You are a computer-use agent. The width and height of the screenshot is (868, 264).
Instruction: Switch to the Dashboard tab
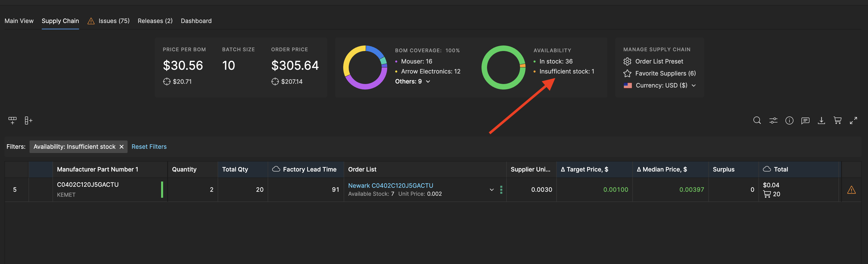[196, 20]
